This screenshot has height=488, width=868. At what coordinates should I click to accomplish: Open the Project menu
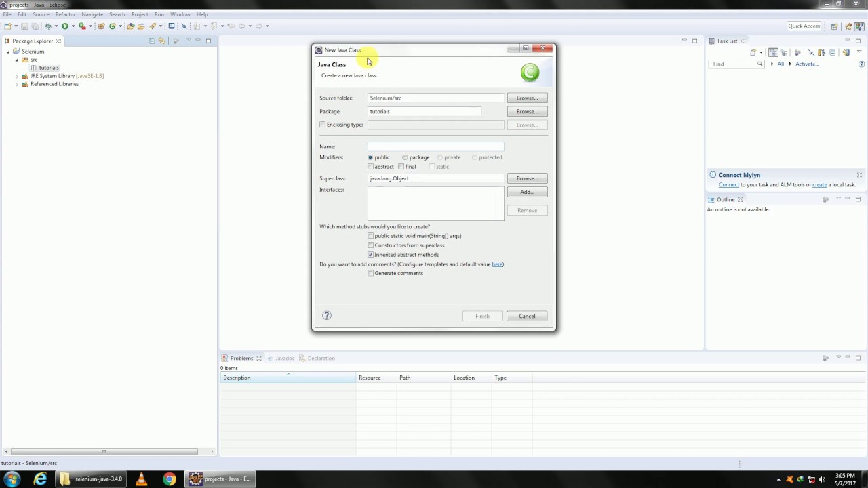click(x=140, y=14)
